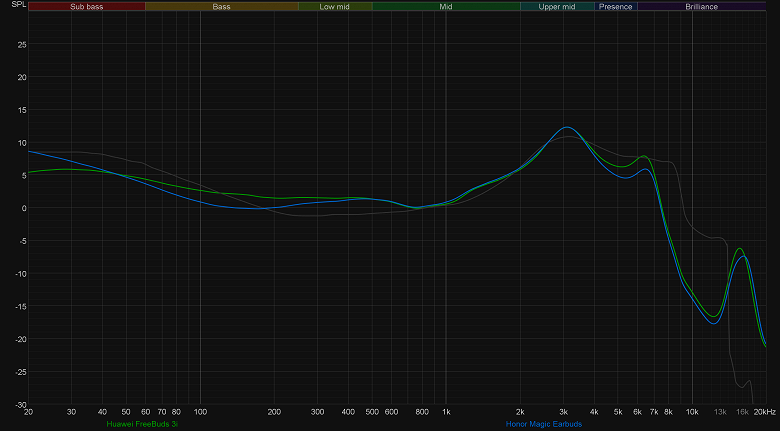The width and height of the screenshot is (780, 431).
Task: Click the 200 Hz frequency axis label
Action: tap(274, 412)
